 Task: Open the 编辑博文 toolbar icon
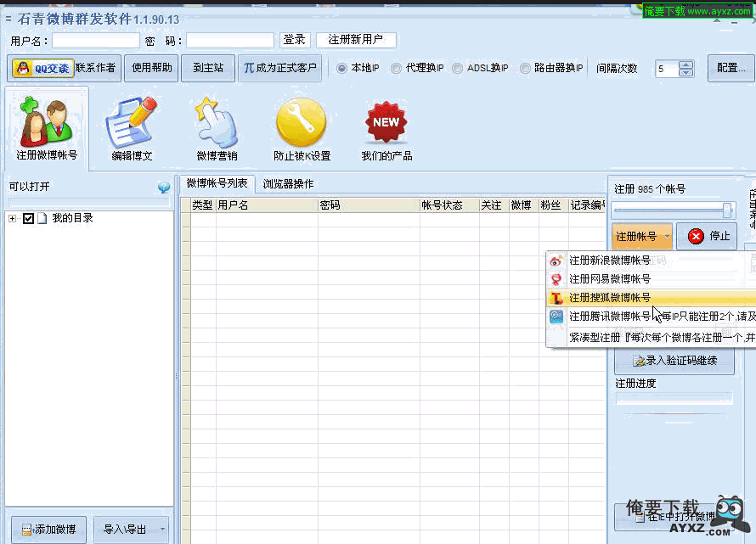click(132, 128)
